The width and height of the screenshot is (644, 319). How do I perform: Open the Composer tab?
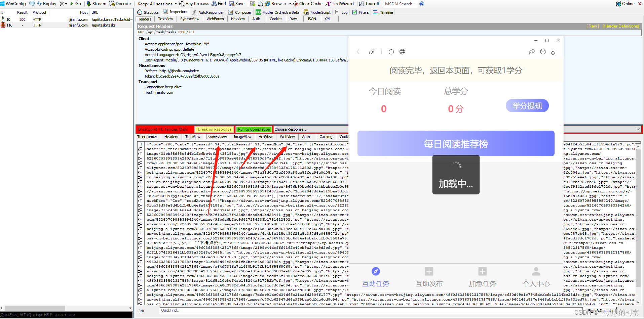[240, 12]
